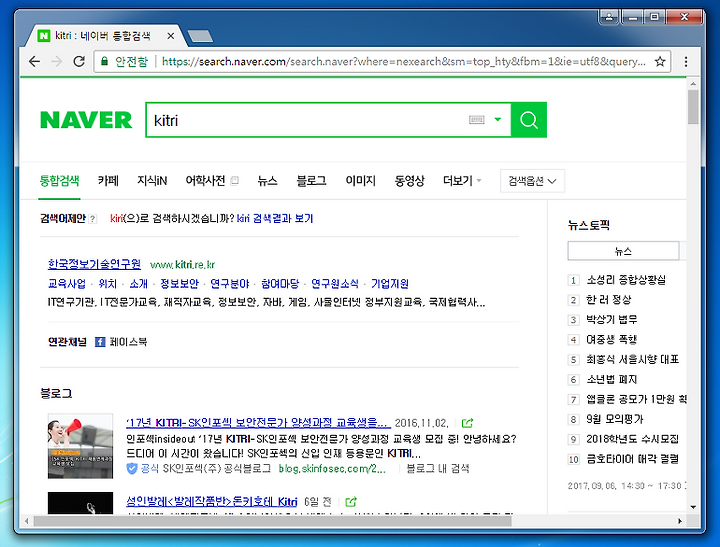This screenshot has height=547, width=720.
Task: Reload the page with refresh icon
Action: (x=79, y=61)
